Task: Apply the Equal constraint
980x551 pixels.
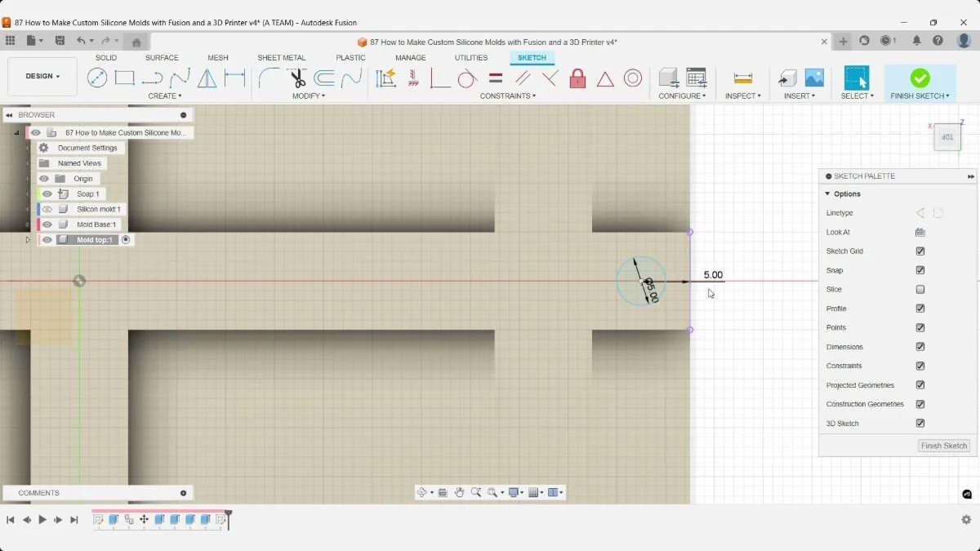Action: click(x=495, y=78)
